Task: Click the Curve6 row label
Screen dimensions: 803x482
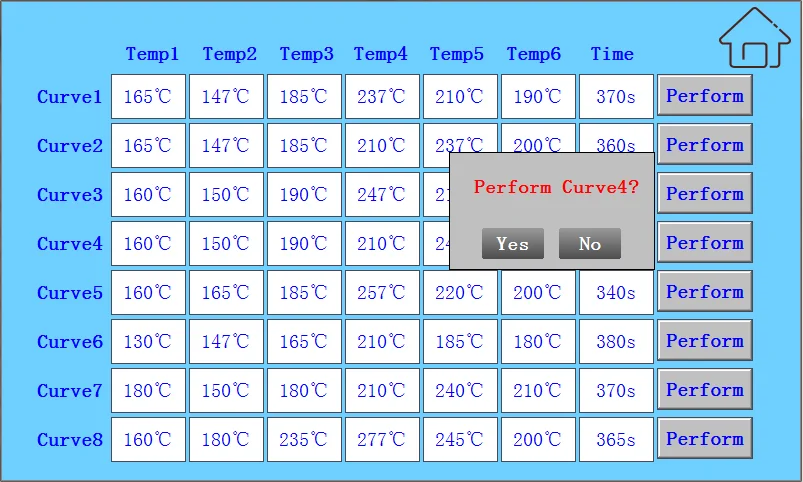Action: (70, 342)
